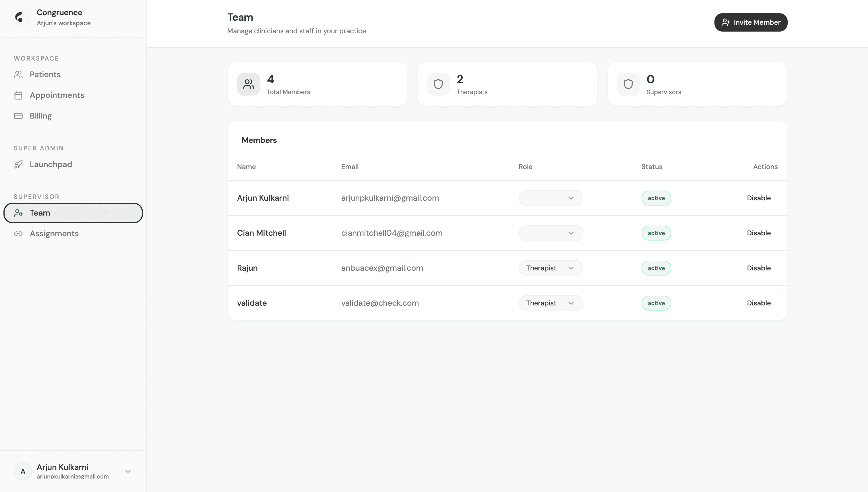This screenshot has height=492, width=868.
Task: Click the Assignments link icon
Action: (x=18, y=233)
